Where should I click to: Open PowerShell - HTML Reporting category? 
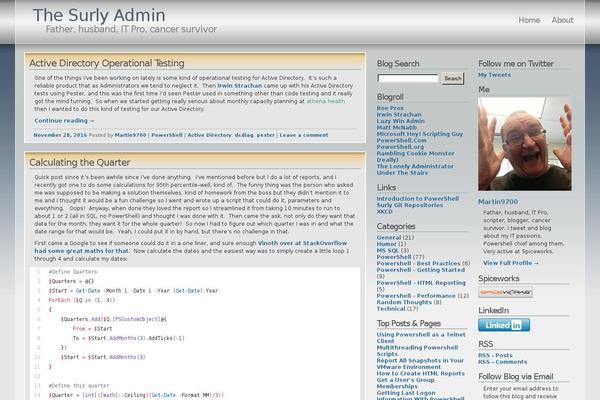(x=421, y=283)
